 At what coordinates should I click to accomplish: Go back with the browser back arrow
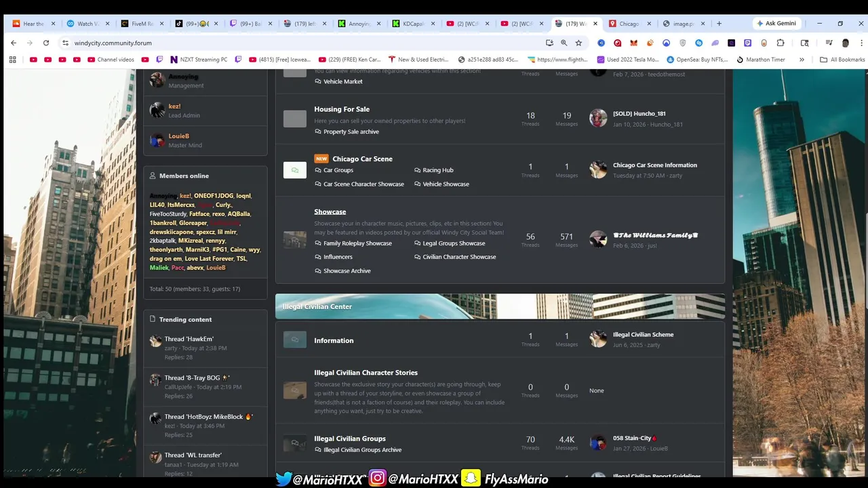(x=14, y=43)
